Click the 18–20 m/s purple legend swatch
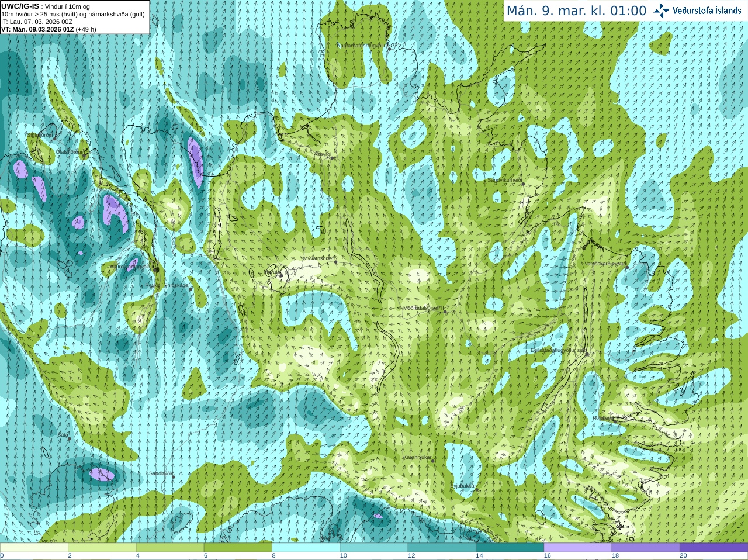This screenshot has height=560, width=748. (646, 548)
